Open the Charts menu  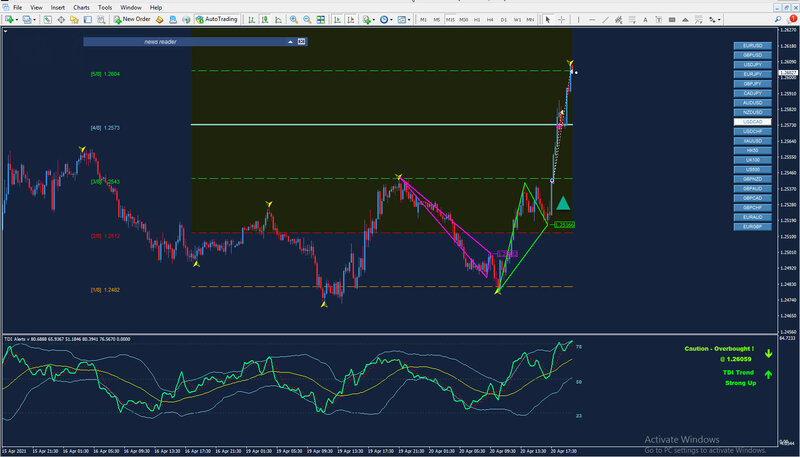click(x=81, y=8)
